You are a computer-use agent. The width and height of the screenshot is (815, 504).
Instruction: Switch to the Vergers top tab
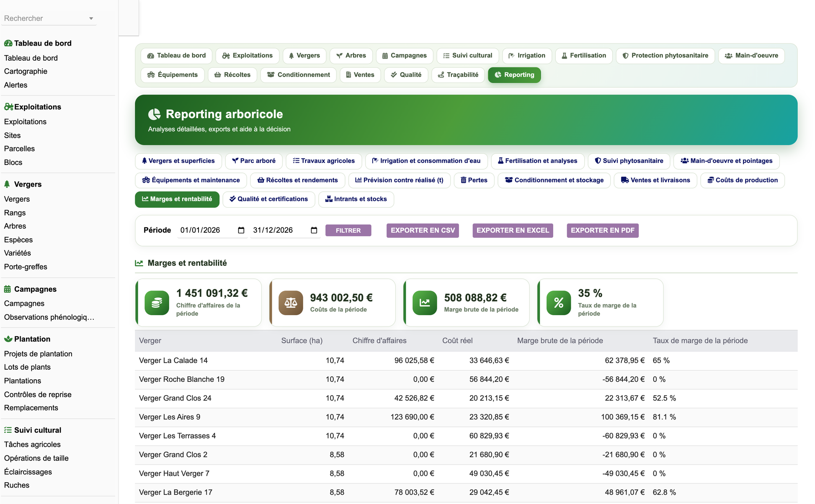point(304,56)
